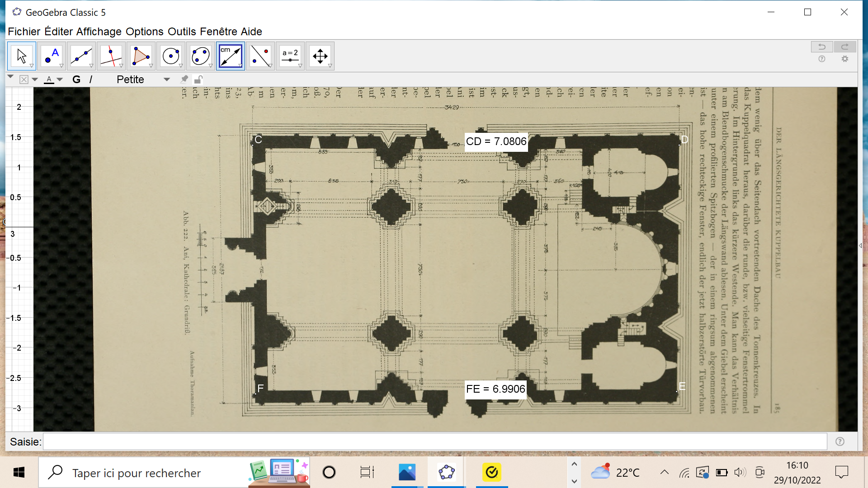
Task: Open the Affichage menu
Action: click(x=99, y=32)
